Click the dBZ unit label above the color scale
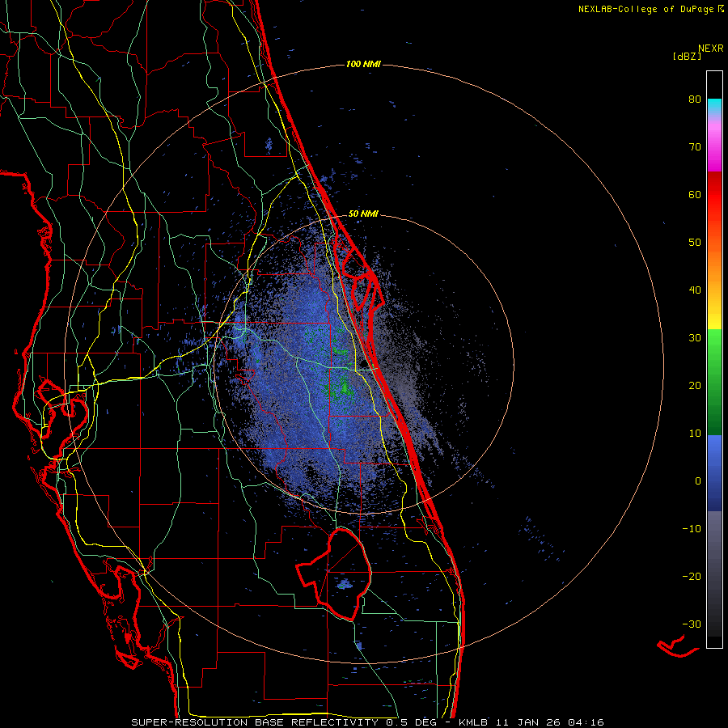 (687, 57)
